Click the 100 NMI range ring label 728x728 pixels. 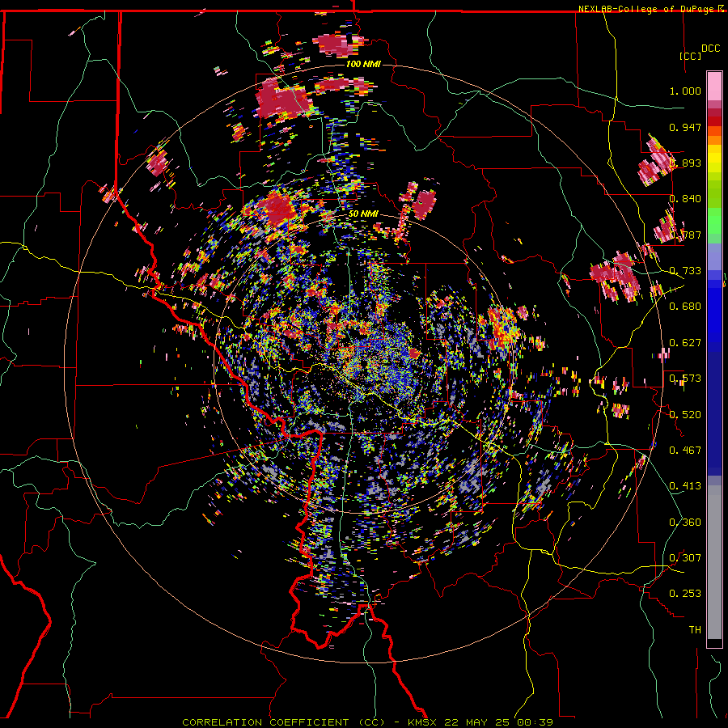point(363,64)
